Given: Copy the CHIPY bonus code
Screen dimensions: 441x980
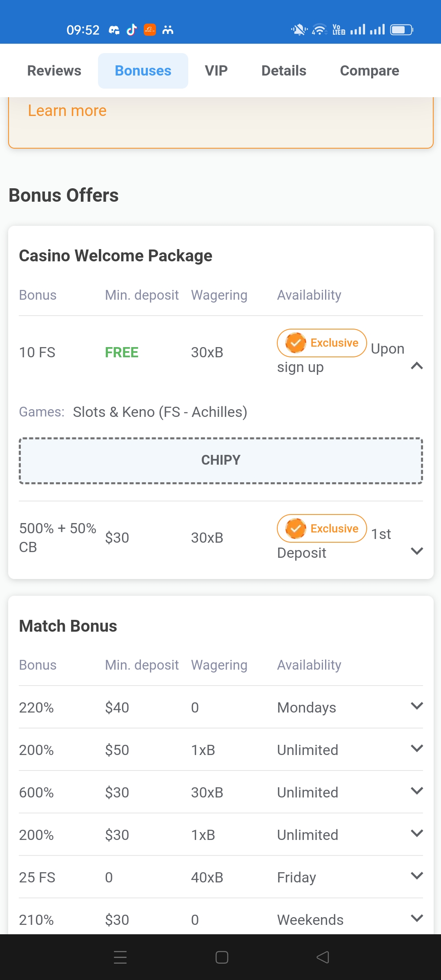Looking at the screenshot, I should 221,460.
